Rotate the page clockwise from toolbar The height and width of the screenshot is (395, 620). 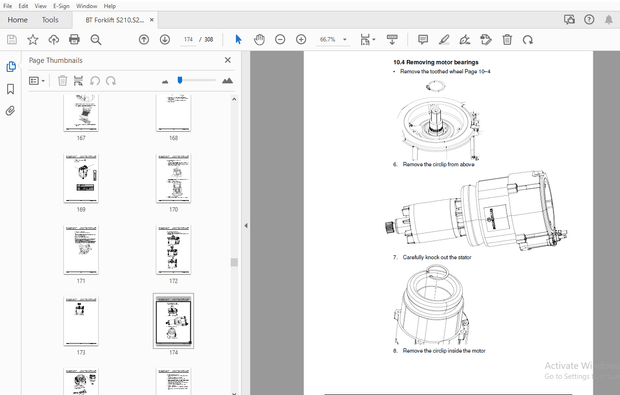click(x=528, y=40)
